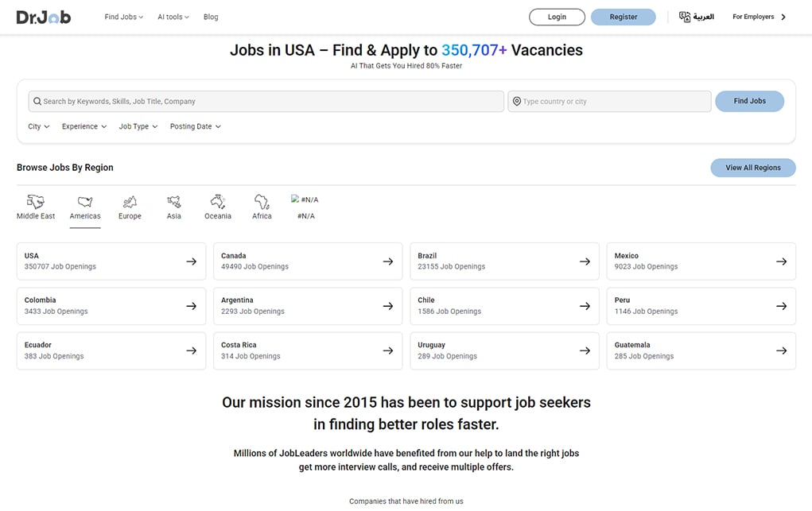Switch to the Americas region tab
Screen dimensions: 812x511
(85, 207)
